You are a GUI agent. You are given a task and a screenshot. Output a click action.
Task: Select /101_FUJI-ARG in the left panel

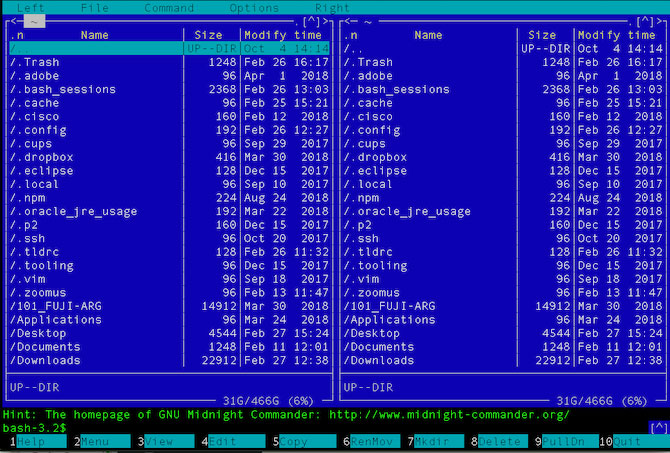click(169, 306)
